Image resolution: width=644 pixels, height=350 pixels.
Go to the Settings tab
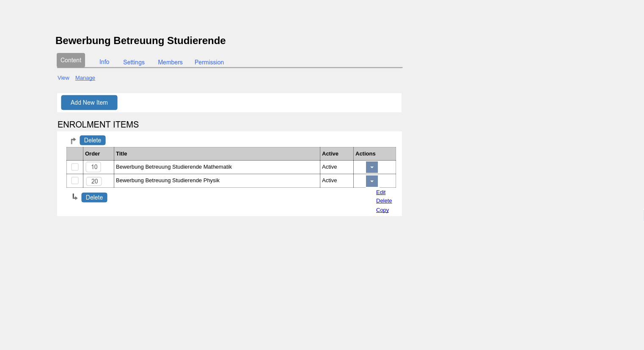pos(134,62)
